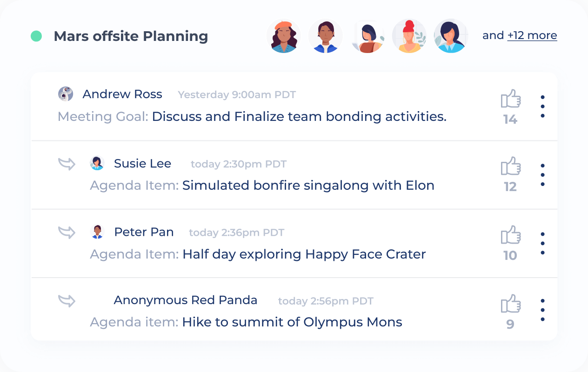
Task: Click the reply arrow on Anonymous Red Panda's post
Action: (x=67, y=301)
